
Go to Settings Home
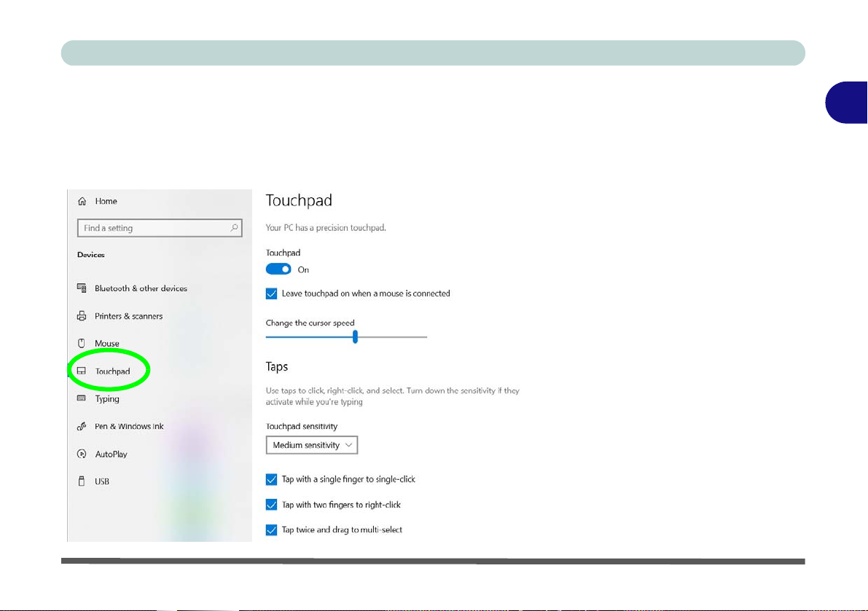[106, 201]
